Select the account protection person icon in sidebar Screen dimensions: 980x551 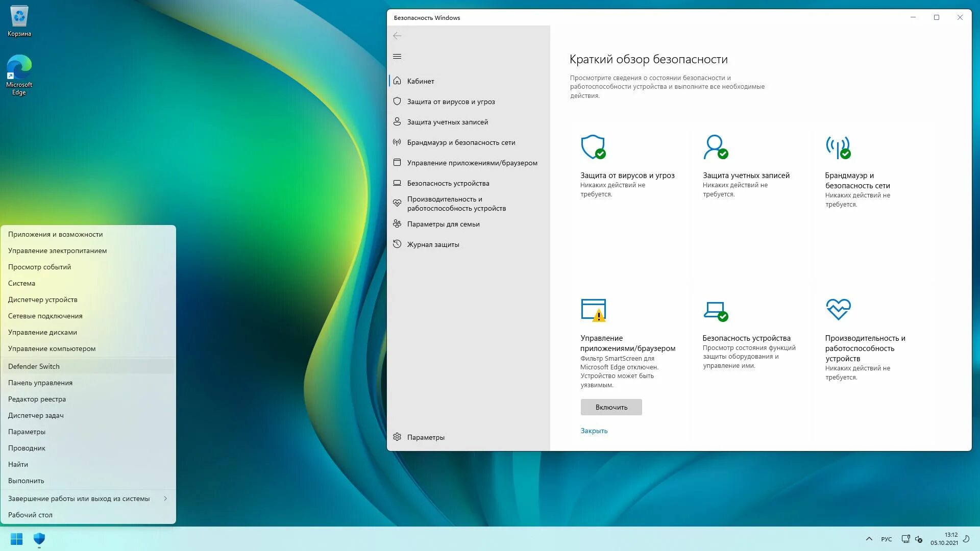pos(398,121)
